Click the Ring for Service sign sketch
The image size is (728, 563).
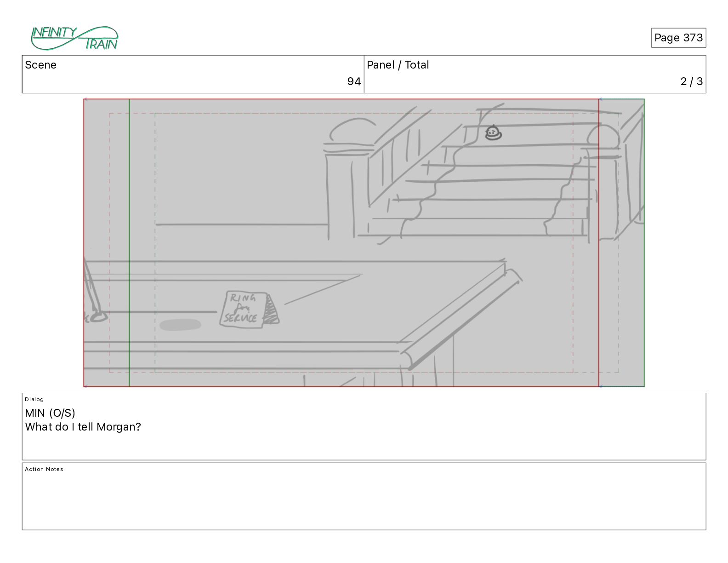pos(249,309)
